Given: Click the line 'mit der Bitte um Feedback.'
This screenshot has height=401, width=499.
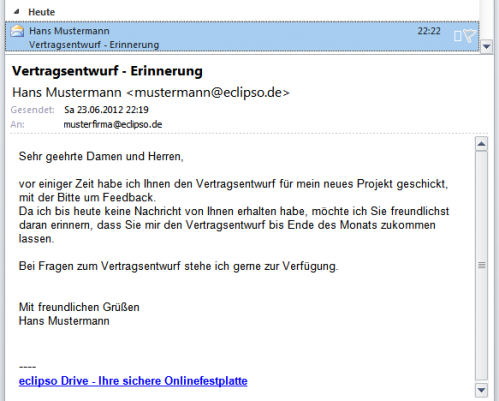Looking at the screenshot, I should [87, 197].
